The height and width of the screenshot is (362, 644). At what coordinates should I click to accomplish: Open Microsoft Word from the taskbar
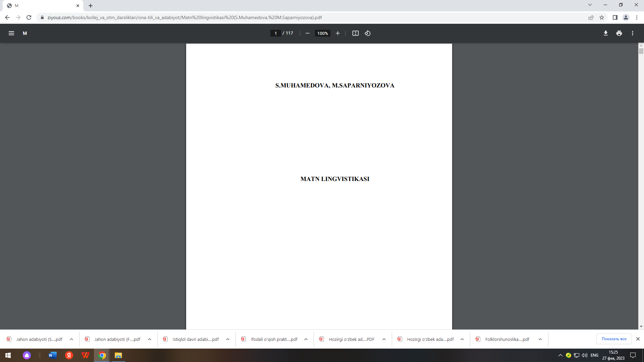pyautogui.click(x=53, y=355)
